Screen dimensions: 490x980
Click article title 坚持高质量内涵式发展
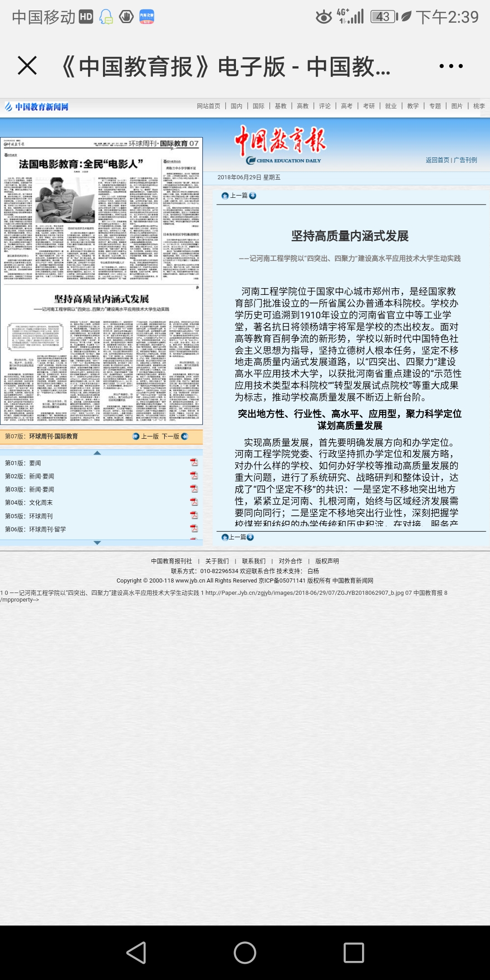(x=350, y=236)
